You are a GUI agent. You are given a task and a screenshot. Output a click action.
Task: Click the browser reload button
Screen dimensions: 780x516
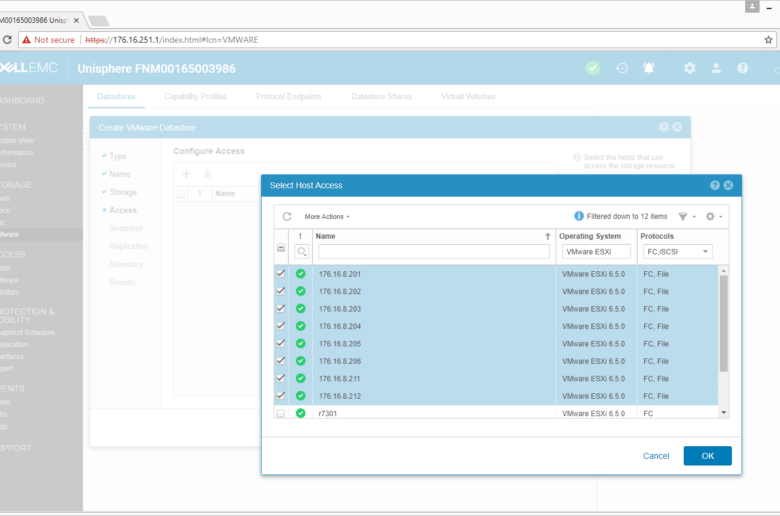click(x=7, y=40)
